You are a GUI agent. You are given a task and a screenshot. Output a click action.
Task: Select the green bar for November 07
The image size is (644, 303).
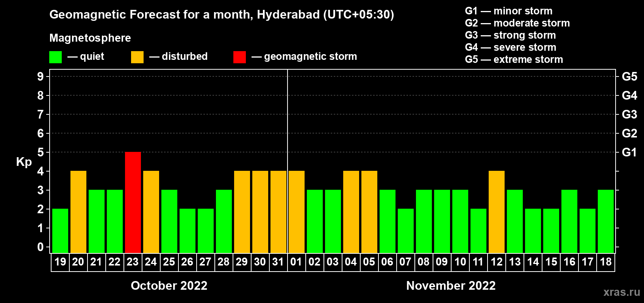(x=406, y=231)
